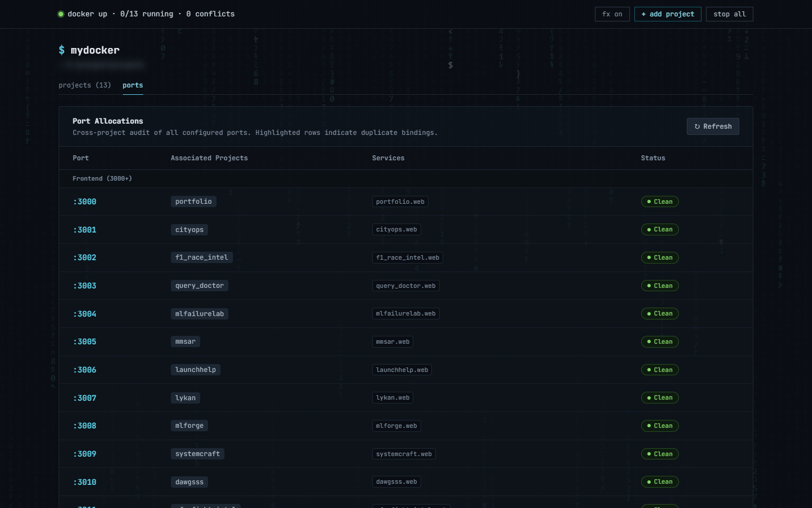
Task: Open the dawgsss project tag
Action: [189, 482]
